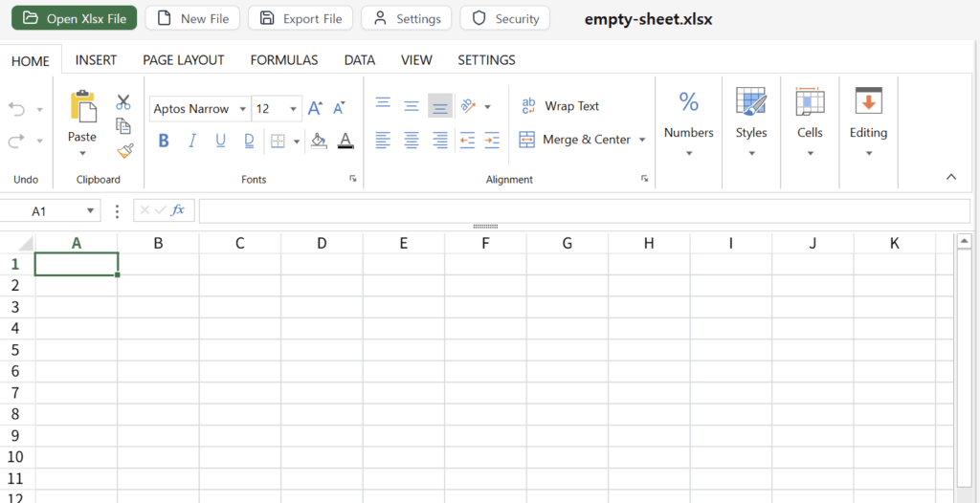Click the Cut scissors icon
The image size is (980, 503).
123,101
